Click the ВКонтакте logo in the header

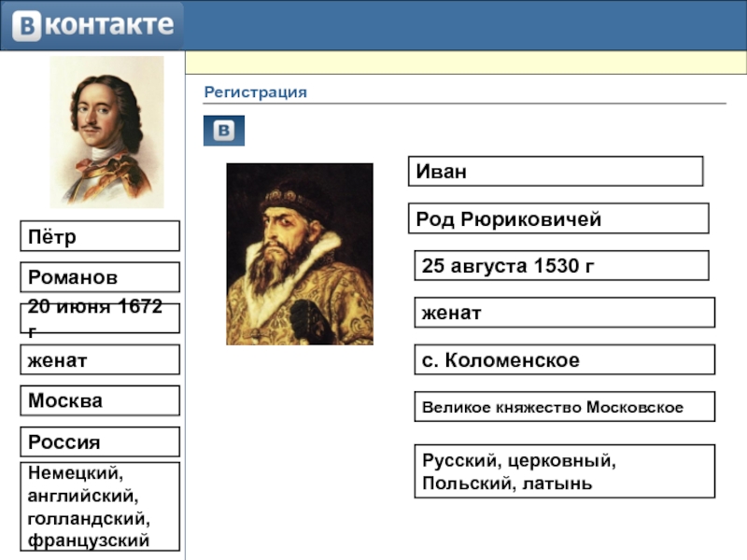coord(92,25)
